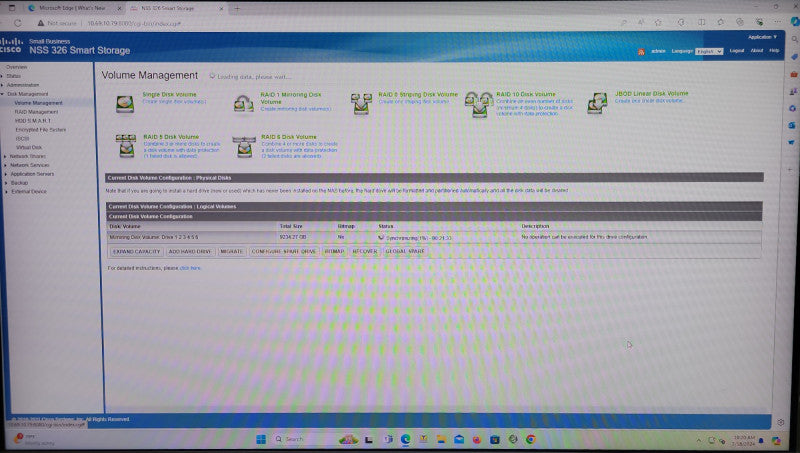Open Virtual Disk in the sidebar
This screenshot has width=800, height=453.
pos(29,147)
